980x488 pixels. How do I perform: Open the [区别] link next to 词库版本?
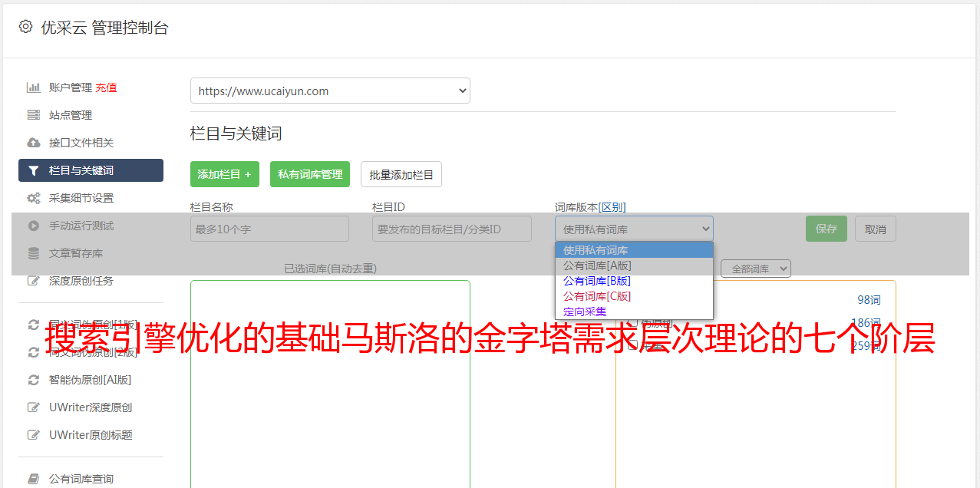(612, 207)
